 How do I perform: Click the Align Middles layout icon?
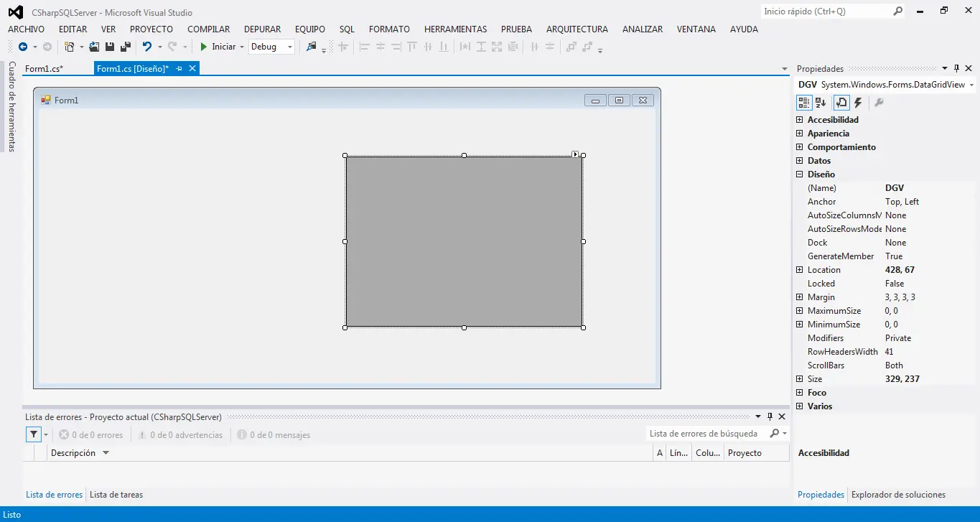(x=428, y=47)
